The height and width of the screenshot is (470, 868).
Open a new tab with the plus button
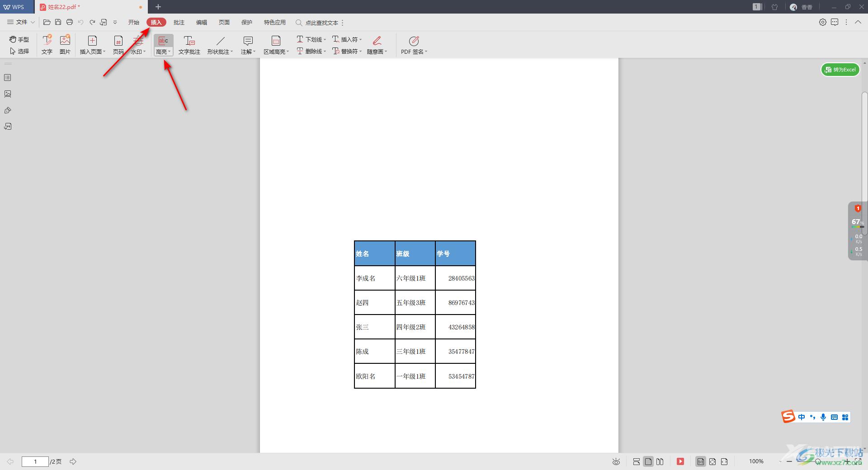point(158,7)
